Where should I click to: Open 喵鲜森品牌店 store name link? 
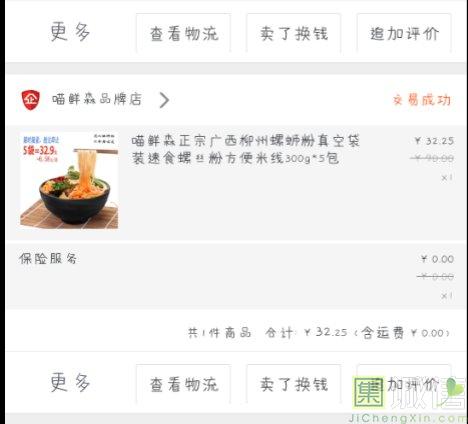click(97, 99)
